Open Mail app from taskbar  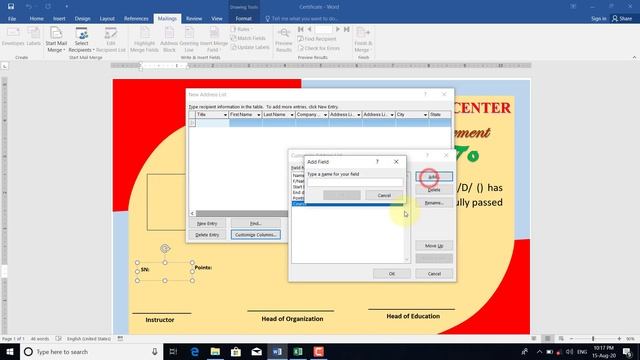pos(256,351)
